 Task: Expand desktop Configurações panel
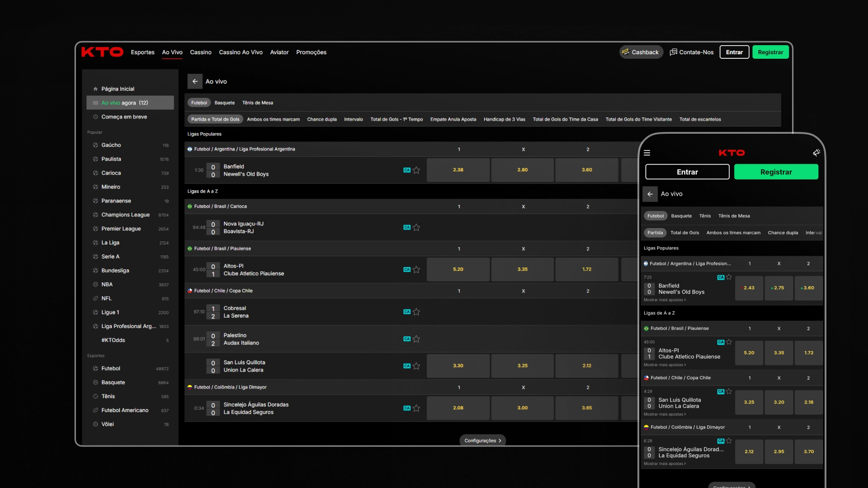click(x=482, y=441)
